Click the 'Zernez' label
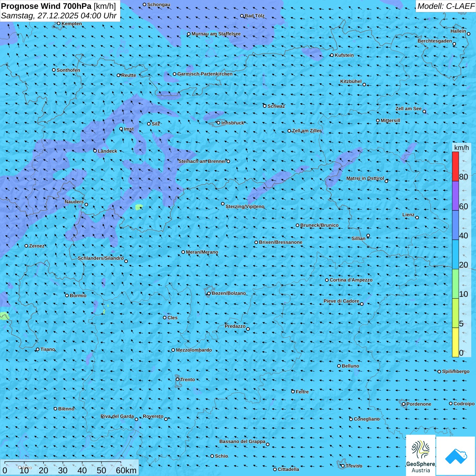Image resolution: width=476 pixels, height=476 pixels. pyautogui.click(x=37, y=246)
